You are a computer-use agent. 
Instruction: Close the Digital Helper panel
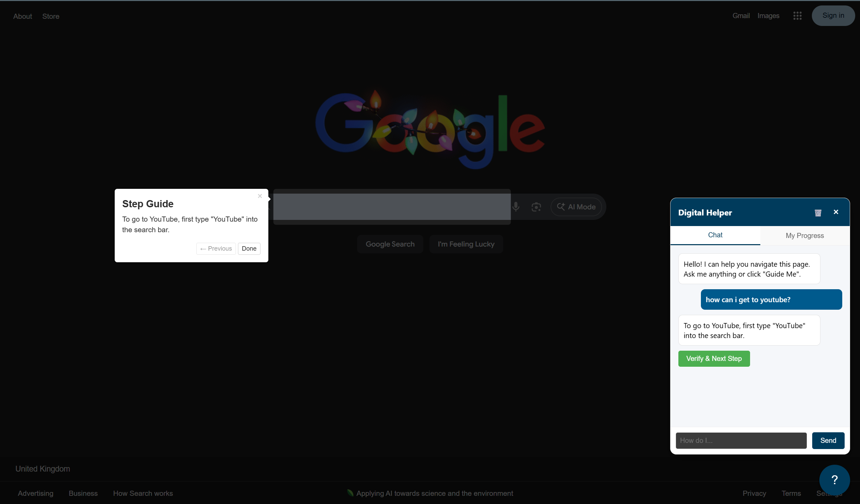pyautogui.click(x=836, y=212)
